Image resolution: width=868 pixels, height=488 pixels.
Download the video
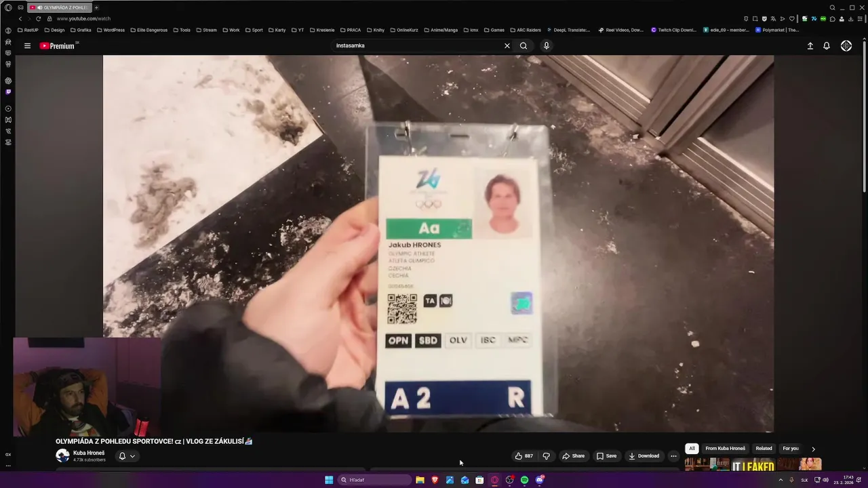click(644, 456)
